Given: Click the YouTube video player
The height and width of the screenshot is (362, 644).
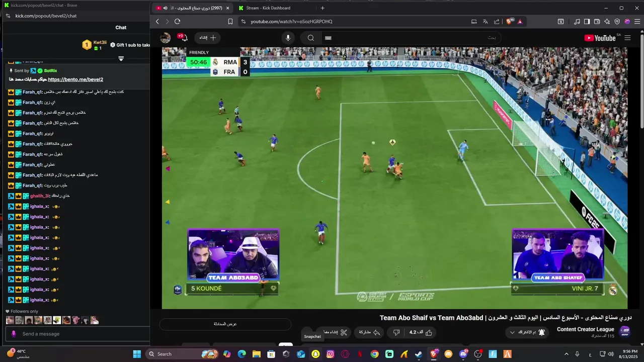Looking at the screenshot, I should pyautogui.click(x=394, y=178).
